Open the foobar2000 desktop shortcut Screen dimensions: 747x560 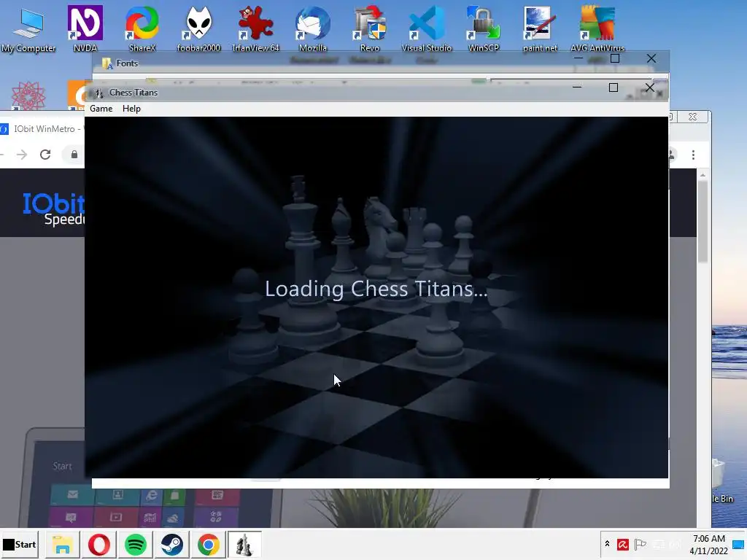(198, 28)
